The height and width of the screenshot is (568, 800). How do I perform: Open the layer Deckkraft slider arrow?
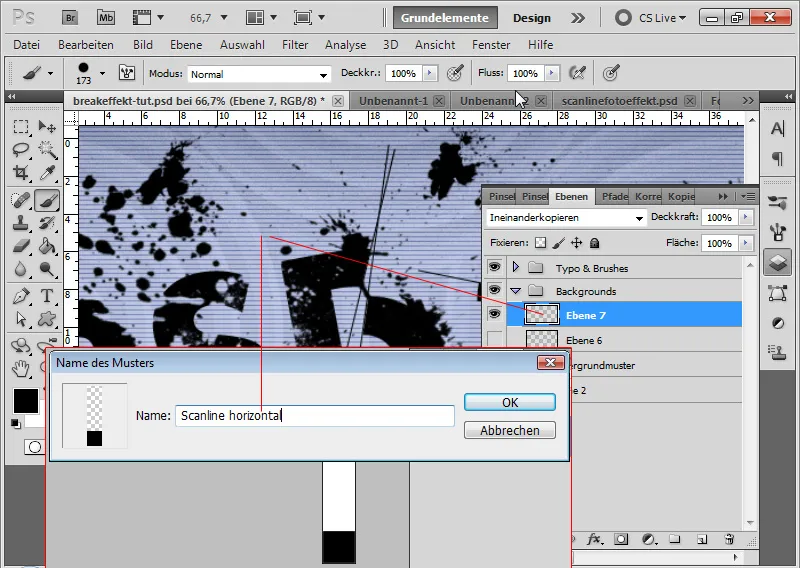pyautogui.click(x=746, y=217)
